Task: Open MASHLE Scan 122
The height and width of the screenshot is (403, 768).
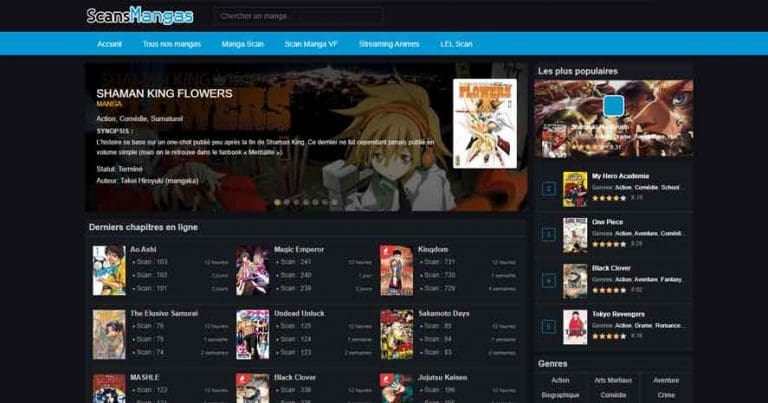Action: click(x=150, y=390)
